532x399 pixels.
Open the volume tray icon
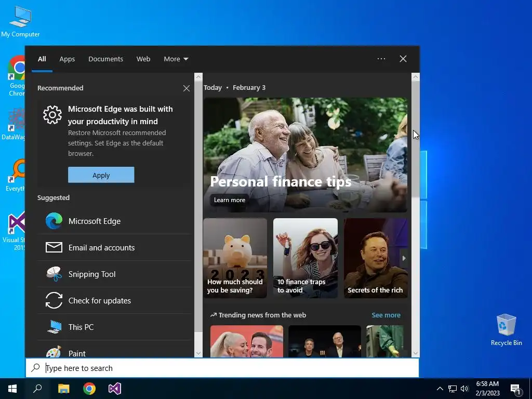pyautogui.click(x=464, y=389)
